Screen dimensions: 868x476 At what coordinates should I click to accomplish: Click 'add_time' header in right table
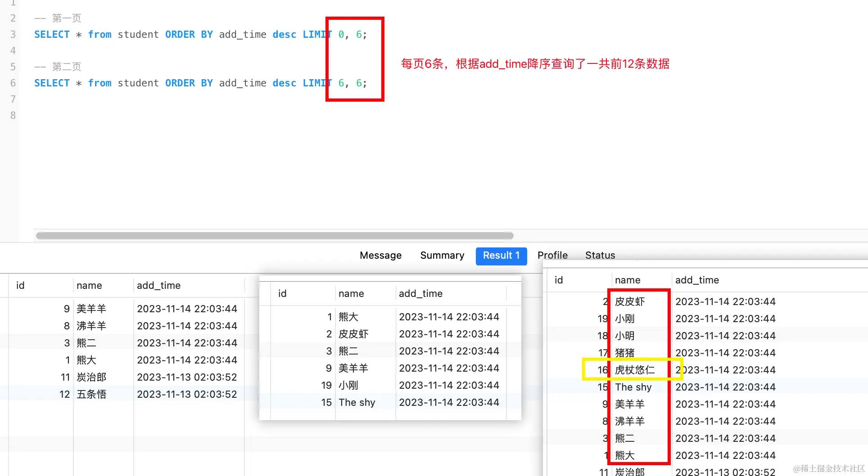coord(697,280)
